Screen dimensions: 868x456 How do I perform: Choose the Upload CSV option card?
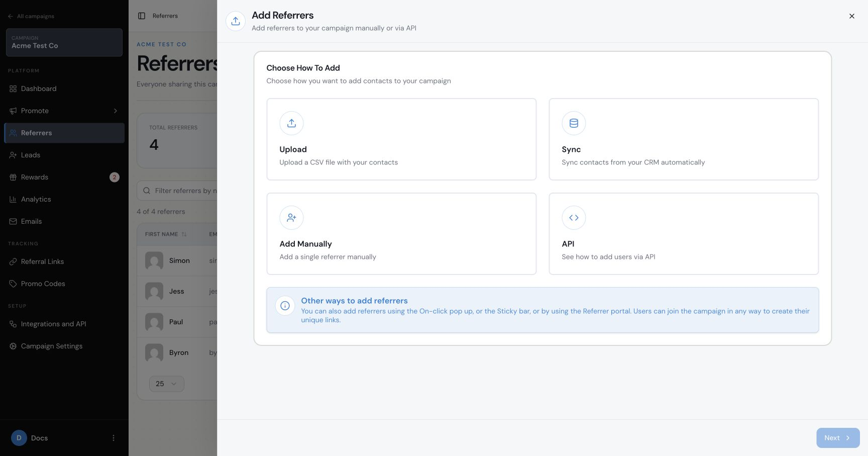[x=401, y=139]
